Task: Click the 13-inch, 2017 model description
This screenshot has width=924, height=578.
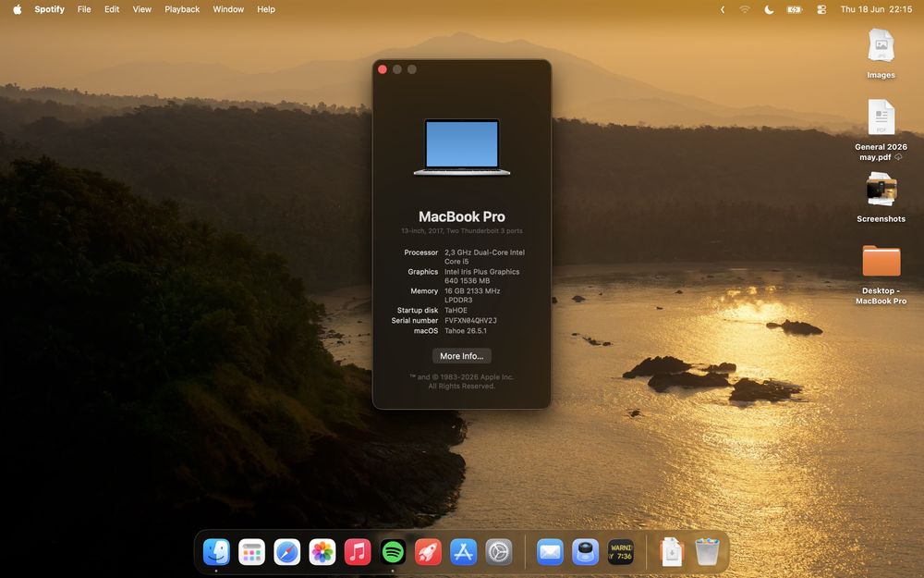Action: coord(462,230)
